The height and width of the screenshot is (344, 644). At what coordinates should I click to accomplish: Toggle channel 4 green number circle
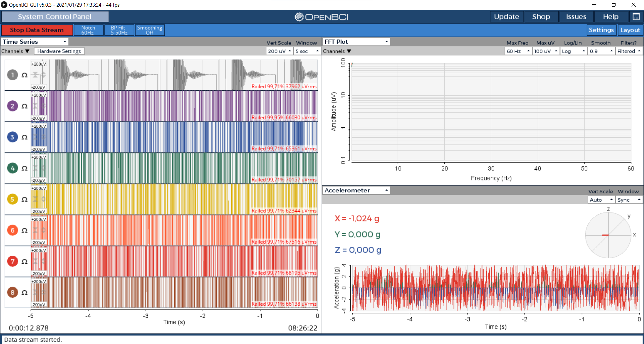click(x=12, y=168)
